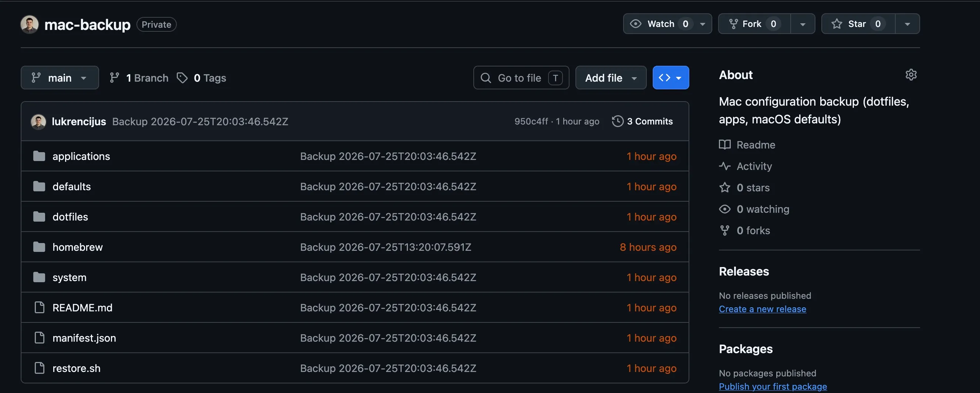Click Publish your first package link
The height and width of the screenshot is (393, 980).
(773, 387)
